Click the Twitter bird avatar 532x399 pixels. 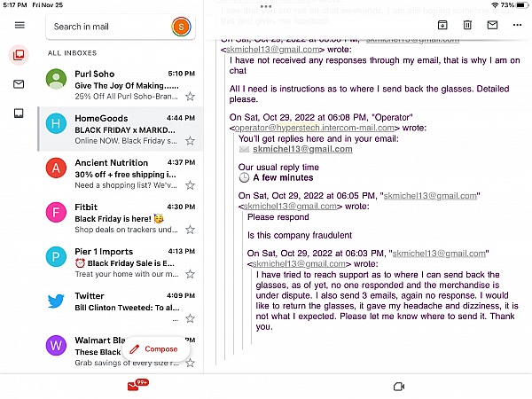[x=56, y=301]
